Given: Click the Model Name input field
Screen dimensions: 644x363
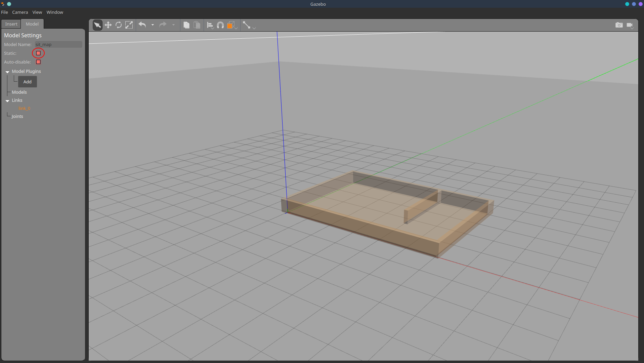Looking at the screenshot, I should (x=58, y=44).
